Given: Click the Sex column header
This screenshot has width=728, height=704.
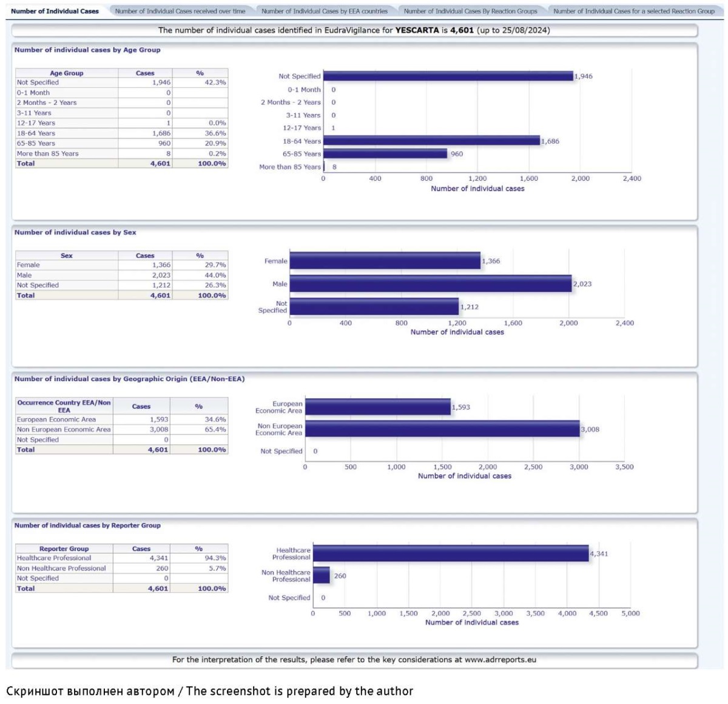Looking at the screenshot, I should click(x=67, y=256).
